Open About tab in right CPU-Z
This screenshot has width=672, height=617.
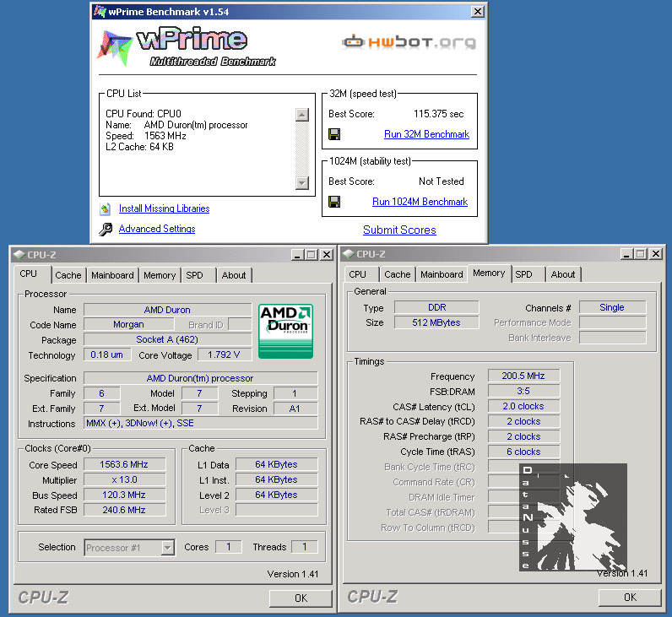pyautogui.click(x=563, y=274)
